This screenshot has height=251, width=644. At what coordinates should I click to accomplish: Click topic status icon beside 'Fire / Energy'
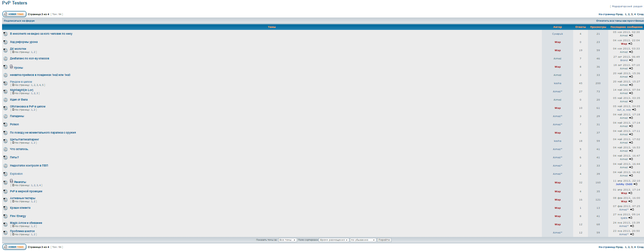pyautogui.click(x=6, y=216)
